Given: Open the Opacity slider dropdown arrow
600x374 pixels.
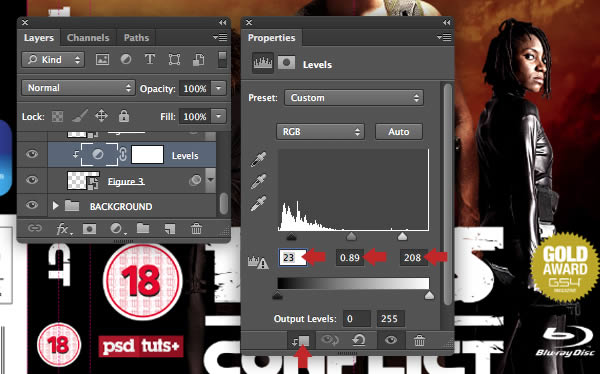Looking at the screenshot, I should [x=218, y=88].
